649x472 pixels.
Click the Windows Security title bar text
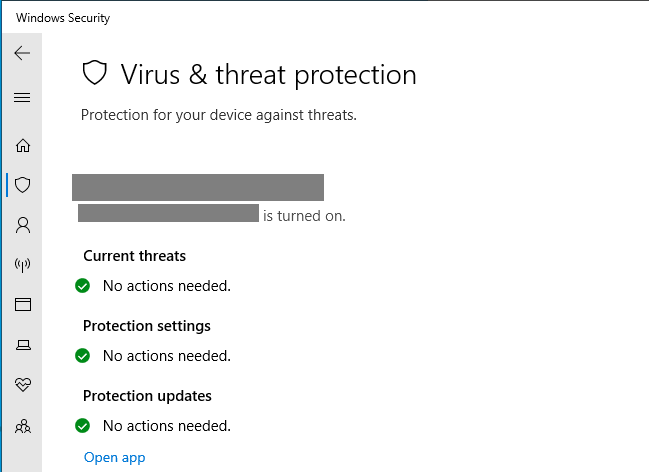point(63,18)
